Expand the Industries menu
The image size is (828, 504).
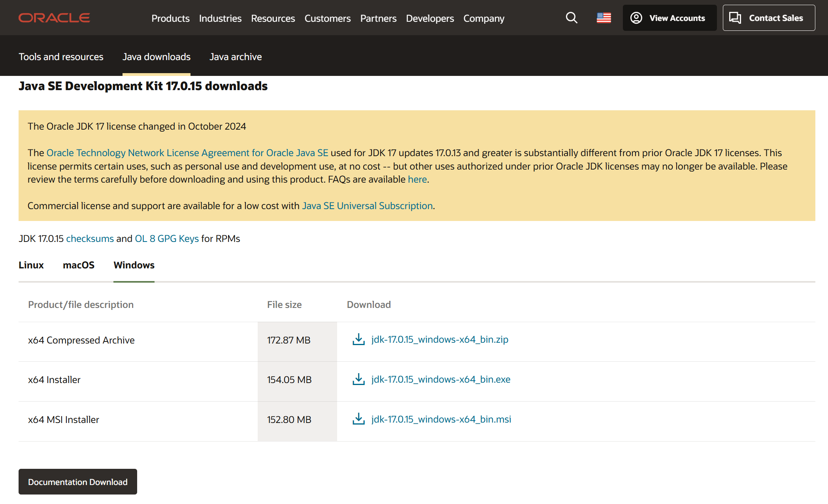(x=220, y=19)
